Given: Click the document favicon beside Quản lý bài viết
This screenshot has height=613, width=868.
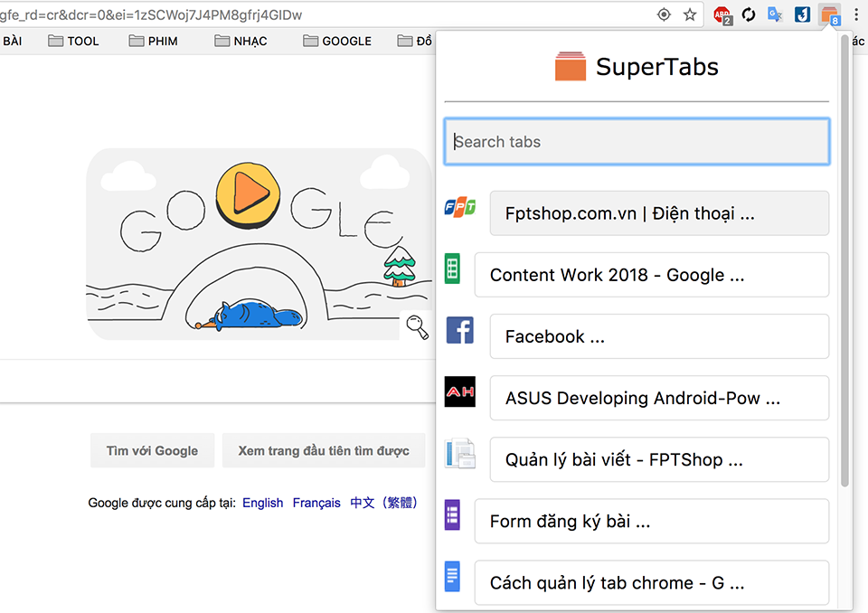Looking at the screenshot, I should (460, 453).
